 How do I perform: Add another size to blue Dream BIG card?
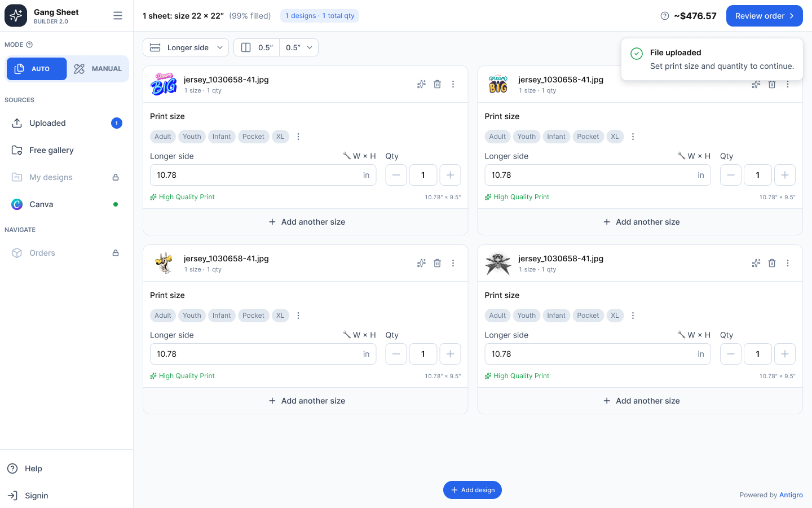[x=306, y=222]
